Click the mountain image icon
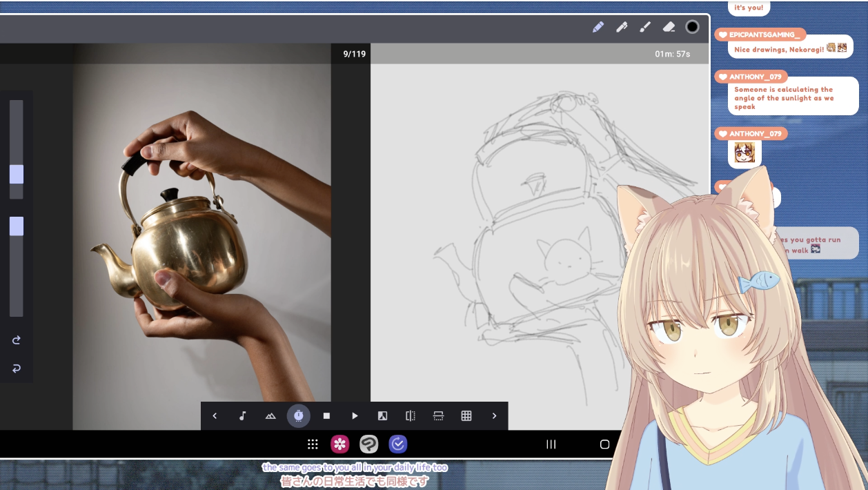 270,415
